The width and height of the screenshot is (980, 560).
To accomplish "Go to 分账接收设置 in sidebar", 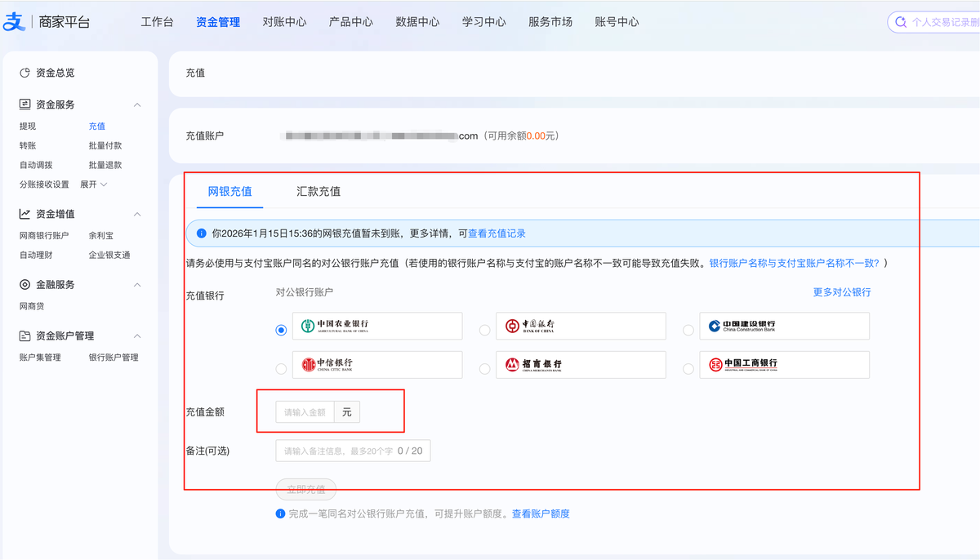I will click(44, 184).
